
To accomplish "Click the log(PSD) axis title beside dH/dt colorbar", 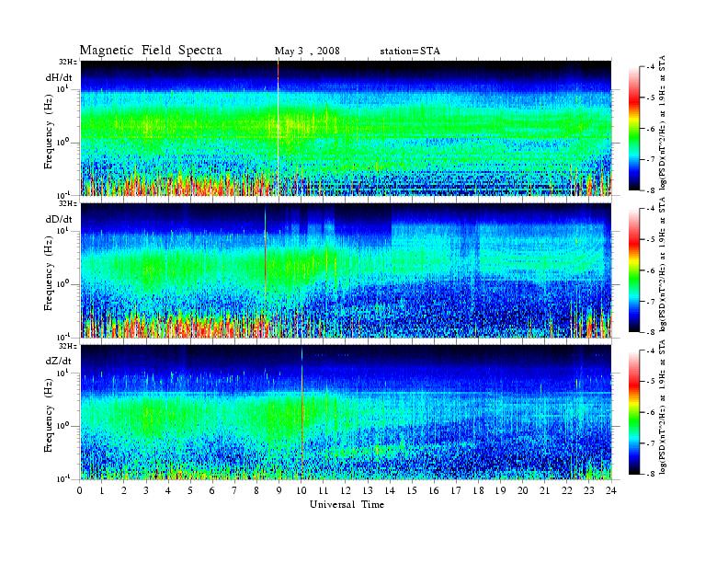I will [663, 122].
